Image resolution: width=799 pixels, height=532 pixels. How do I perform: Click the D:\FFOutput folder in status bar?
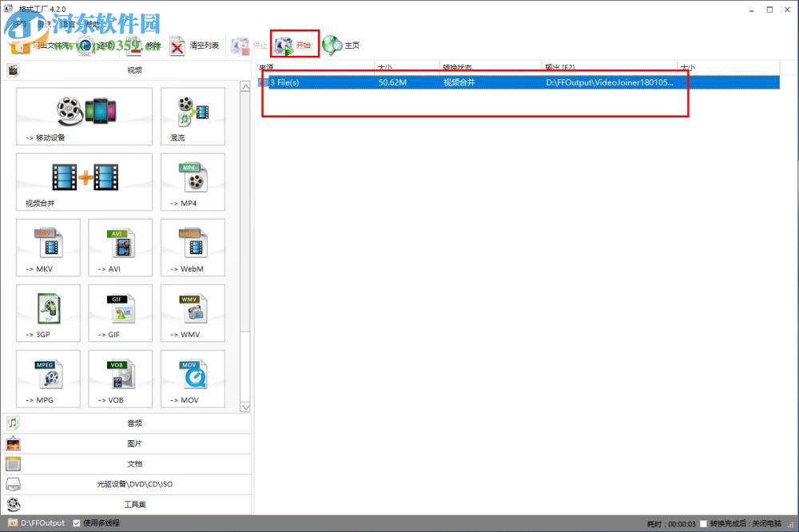point(37,523)
